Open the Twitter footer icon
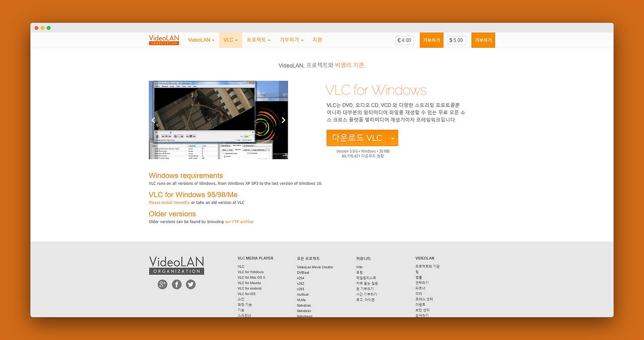The width and height of the screenshot is (644, 340). pyautogui.click(x=191, y=284)
